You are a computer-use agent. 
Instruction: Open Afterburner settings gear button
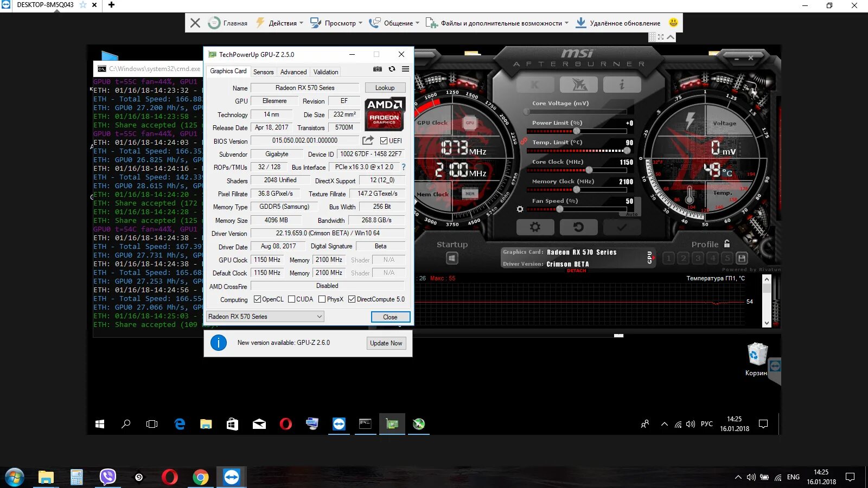point(535,227)
